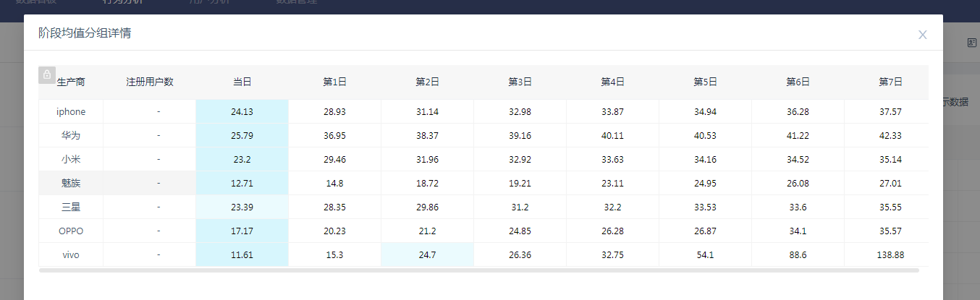Click the 138.88 cell in vivo row

point(890,255)
